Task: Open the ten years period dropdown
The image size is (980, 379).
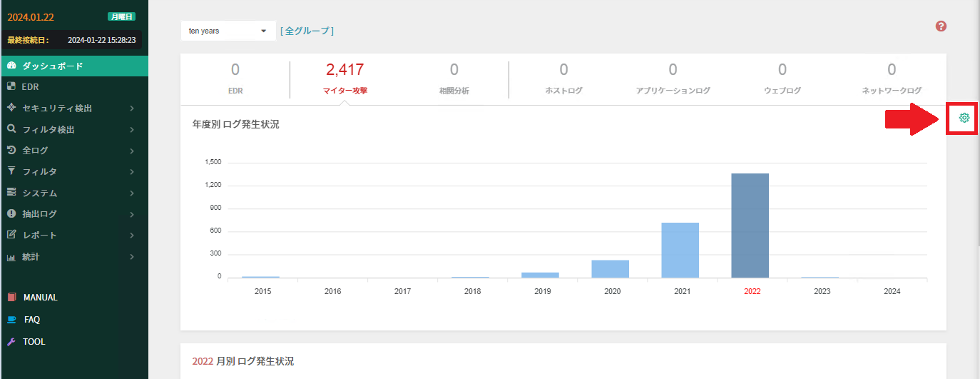Action: (x=228, y=31)
